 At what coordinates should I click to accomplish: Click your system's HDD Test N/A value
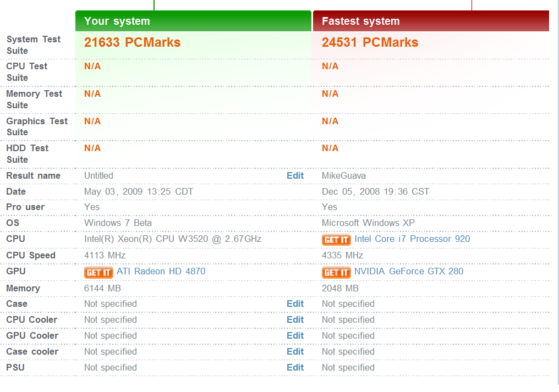tap(92, 148)
